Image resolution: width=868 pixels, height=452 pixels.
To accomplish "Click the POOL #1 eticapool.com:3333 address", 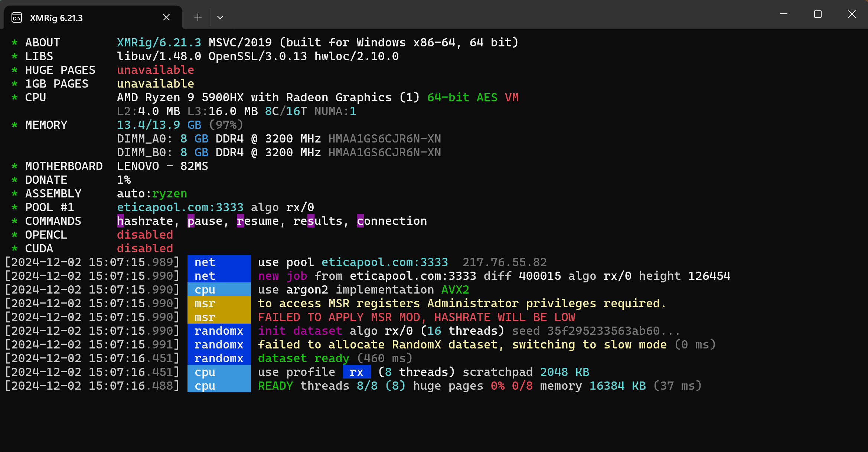I will 180,207.
